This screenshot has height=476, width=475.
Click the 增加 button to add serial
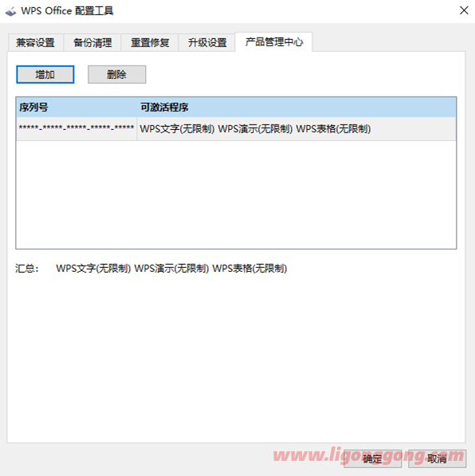pyautogui.click(x=45, y=74)
